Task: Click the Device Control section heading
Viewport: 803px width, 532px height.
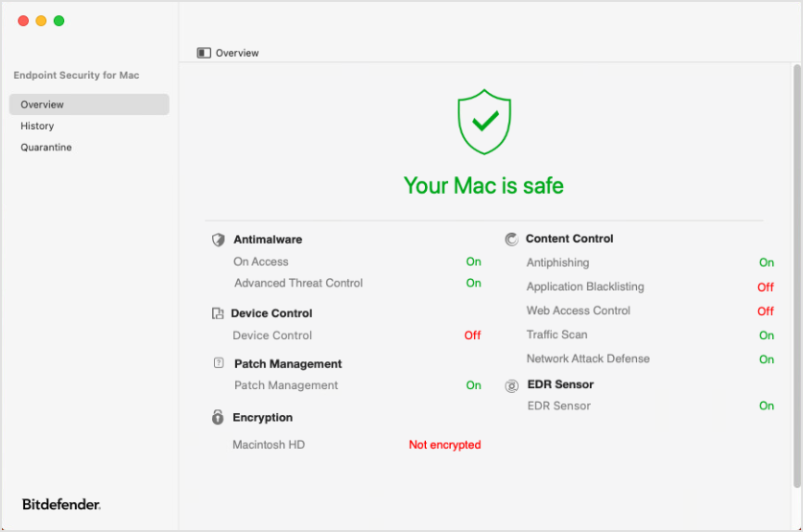Action: (x=272, y=313)
